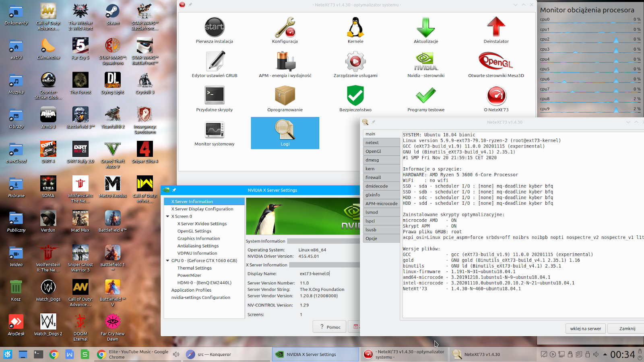Image resolution: width=644 pixels, height=362 pixels.
Task: Collapse GPU 0 GeForce GTX 1060 node
Action: tap(168, 261)
